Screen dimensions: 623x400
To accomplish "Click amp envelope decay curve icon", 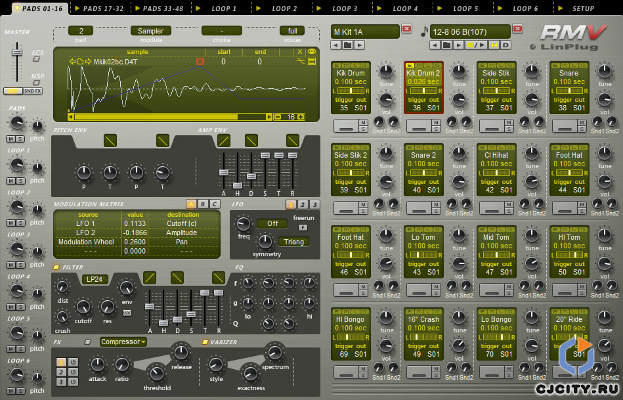I will [x=251, y=140].
